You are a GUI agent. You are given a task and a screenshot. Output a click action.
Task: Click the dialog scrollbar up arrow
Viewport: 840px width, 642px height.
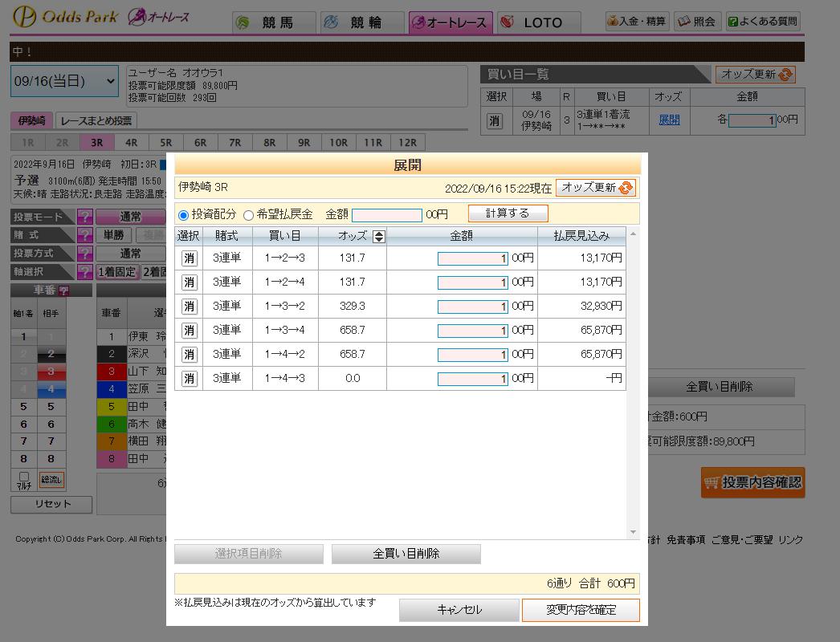[634, 234]
